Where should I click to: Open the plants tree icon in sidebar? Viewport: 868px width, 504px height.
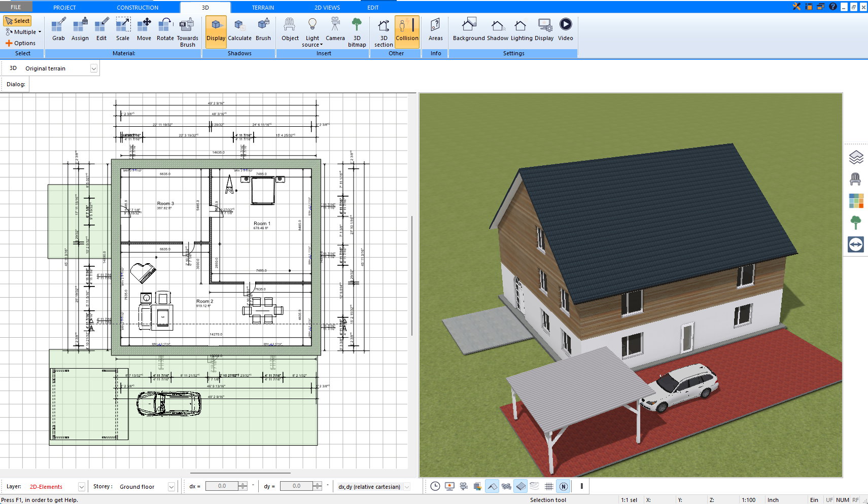855,223
